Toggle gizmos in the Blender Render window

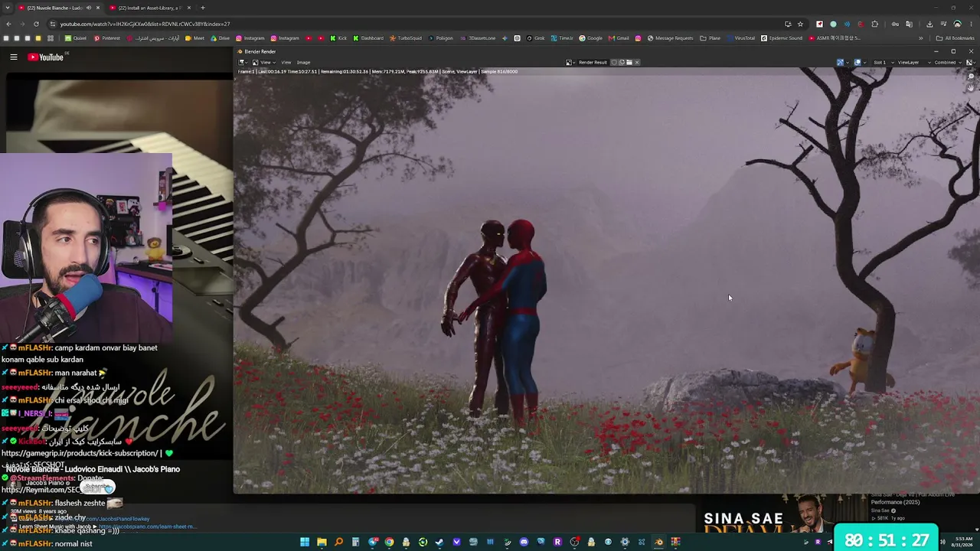[840, 62]
